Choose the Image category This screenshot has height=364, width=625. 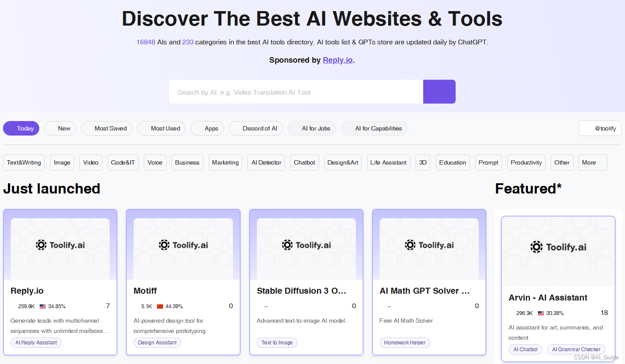click(x=62, y=162)
